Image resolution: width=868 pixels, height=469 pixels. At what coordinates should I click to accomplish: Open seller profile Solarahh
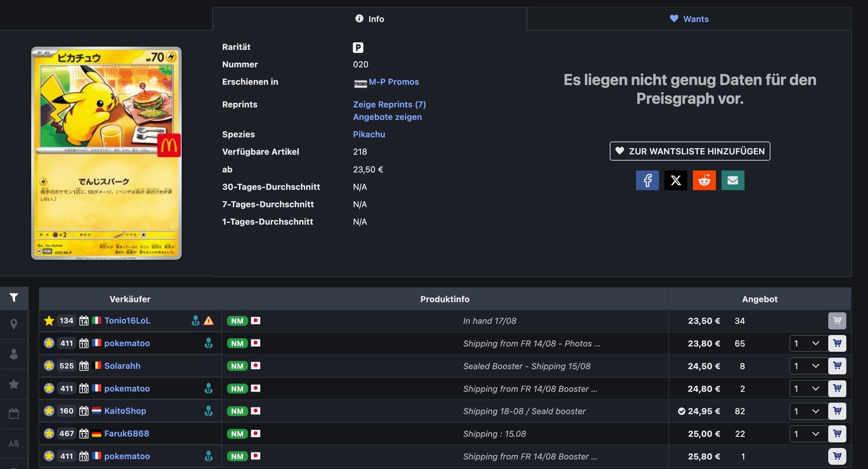pos(122,366)
